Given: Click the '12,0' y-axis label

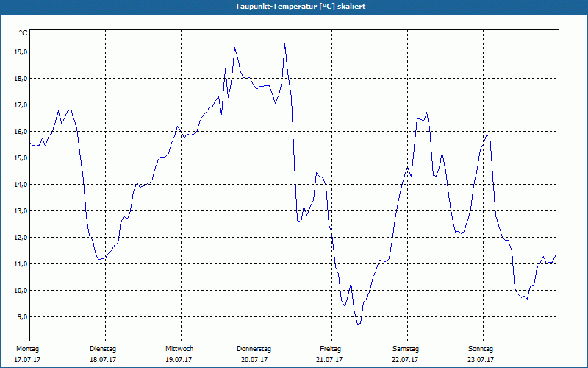Looking at the screenshot, I should pyautogui.click(x=21, y=238).
